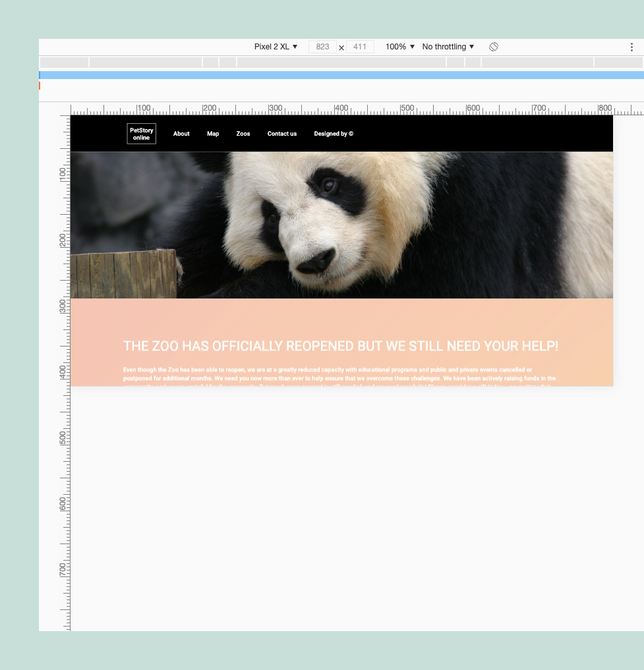Open the 100% zoom level dropdown
644x670 pixels.
click(x=399, y=46)
